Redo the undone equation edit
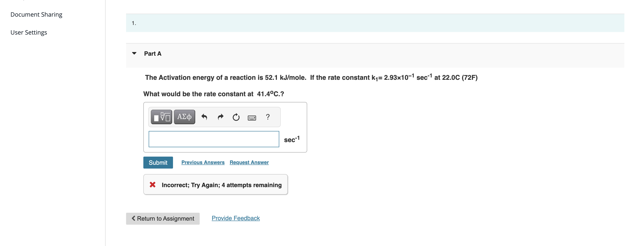The height and width of the screenshot is (246, 644). [x=221, y=117]
